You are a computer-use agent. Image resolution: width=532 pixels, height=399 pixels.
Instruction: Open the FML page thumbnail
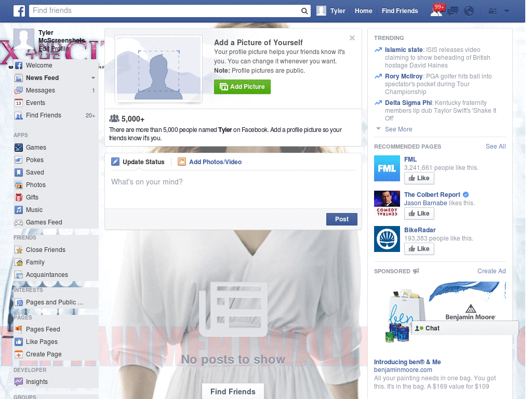pos(387,168)
